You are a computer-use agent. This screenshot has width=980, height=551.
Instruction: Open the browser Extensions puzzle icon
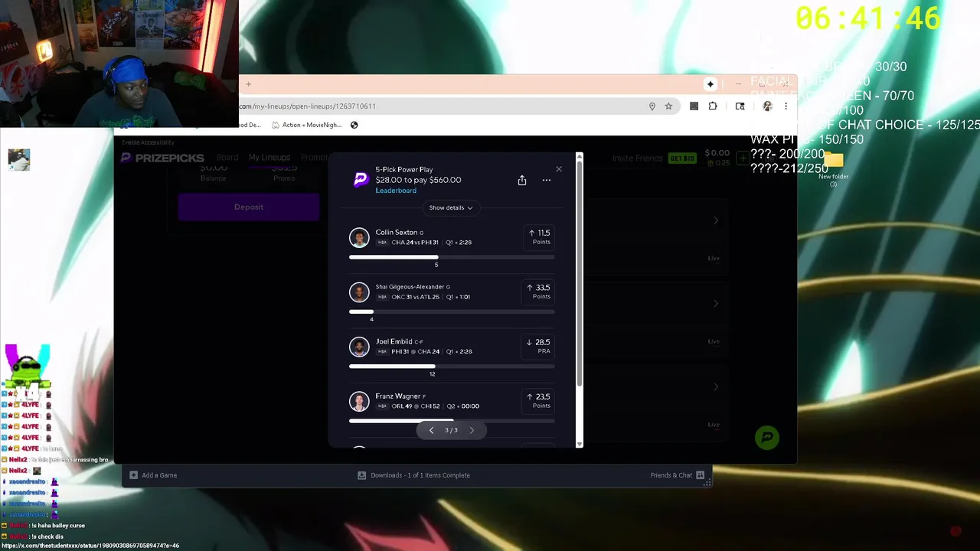click(713, 106)
